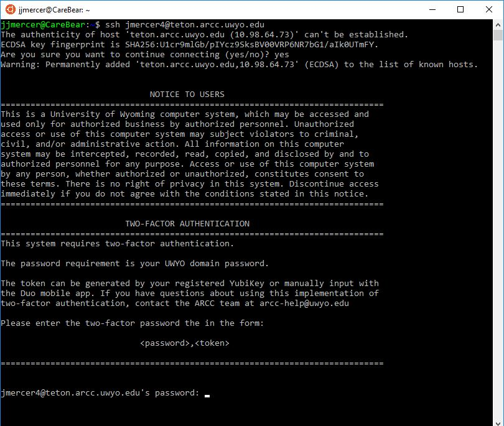Click the 'authenticity of host' message line
504x426 pixels.
click(205, 35)
